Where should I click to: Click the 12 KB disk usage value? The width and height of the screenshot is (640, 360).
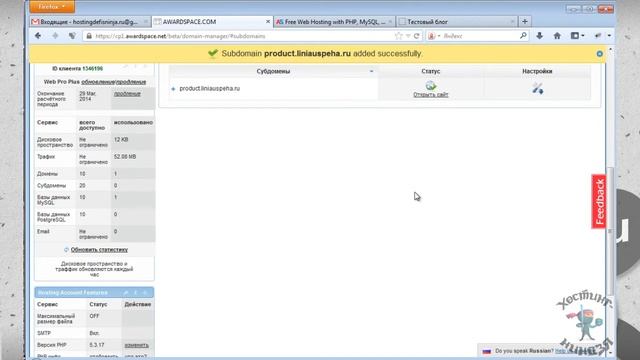tap(121, 140)
